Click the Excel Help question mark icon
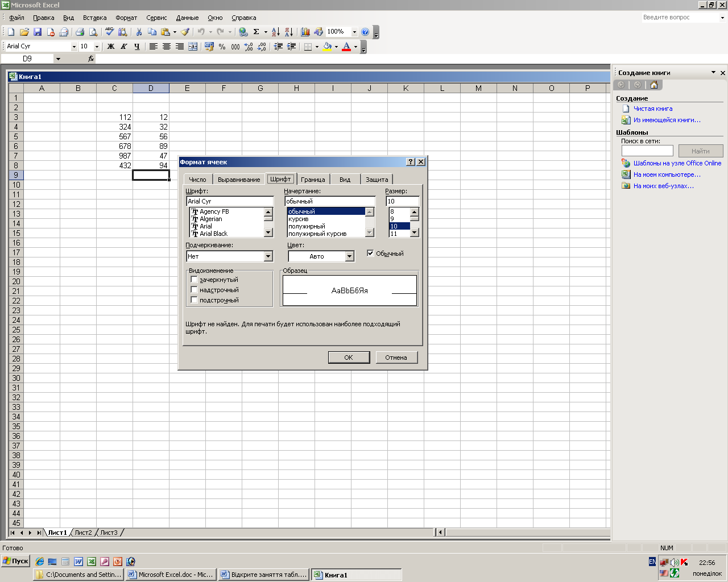Viewport: 728px width, 582px height. point(365,32)
